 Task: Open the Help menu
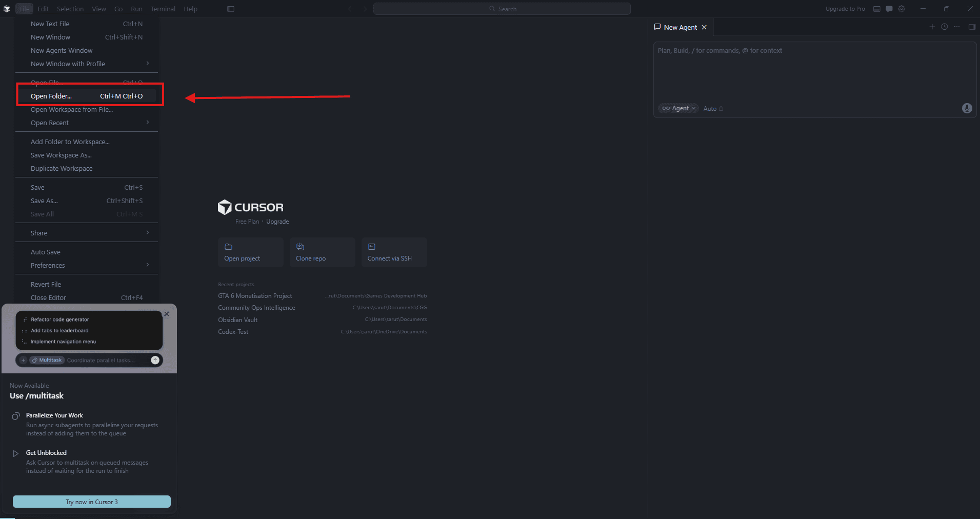190,9
